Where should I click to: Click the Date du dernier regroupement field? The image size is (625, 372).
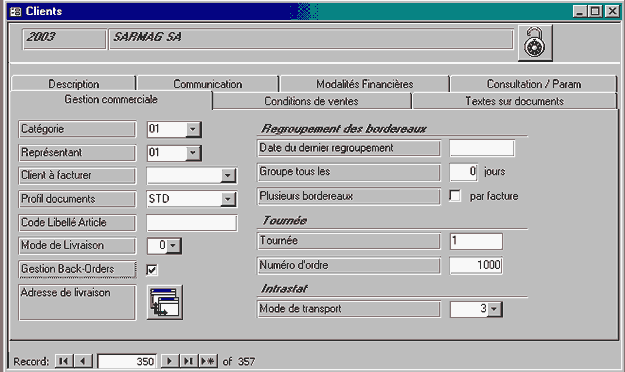(482, 148)
